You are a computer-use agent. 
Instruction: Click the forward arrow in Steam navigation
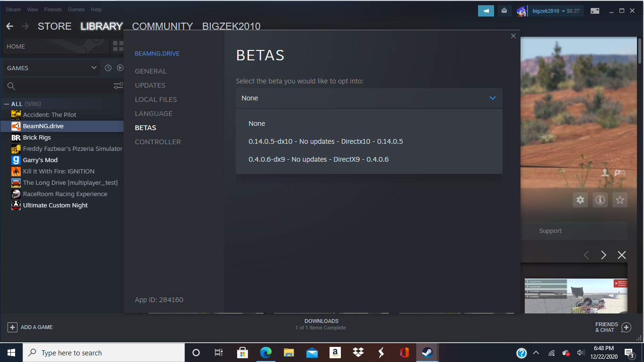(25, 26)
